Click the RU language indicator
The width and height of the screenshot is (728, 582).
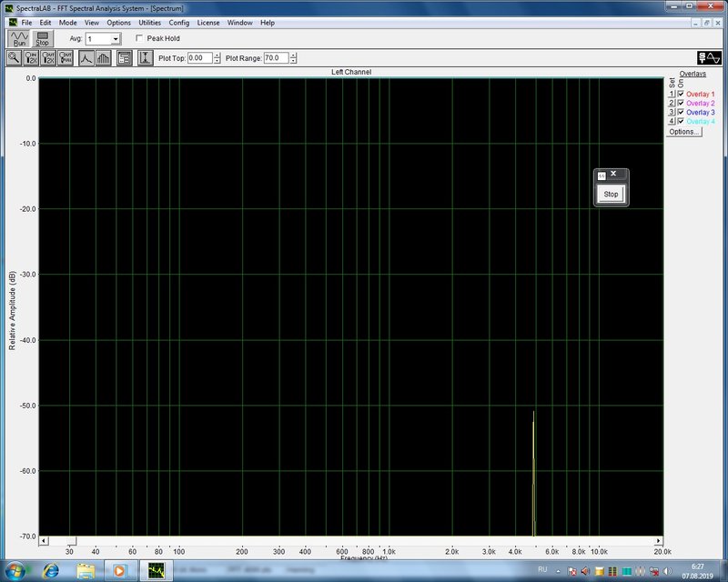point(542,569)
